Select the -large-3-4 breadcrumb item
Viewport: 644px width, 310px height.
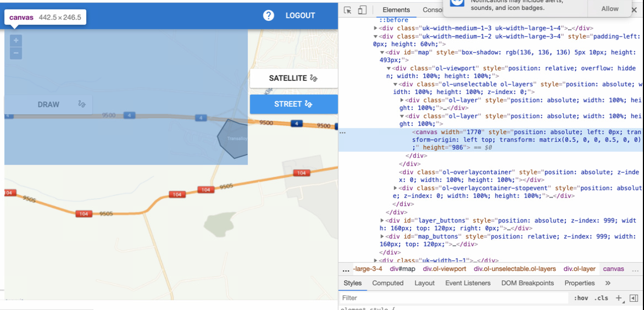click(x=368, y=269)
